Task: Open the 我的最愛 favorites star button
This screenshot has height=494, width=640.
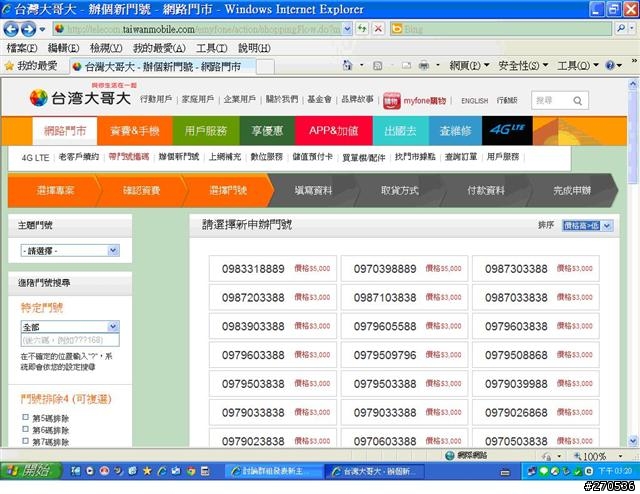Action: (31, 66)
